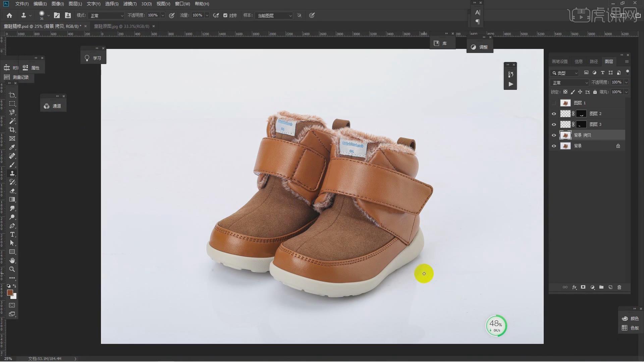644x362 pixels.
Task: Select the Magic Wand tool
Action: tap(12, 121)
